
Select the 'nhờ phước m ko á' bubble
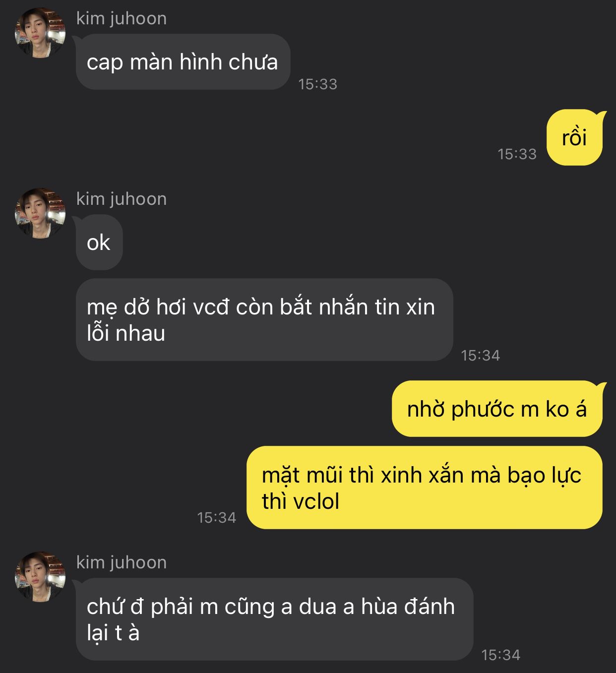pos(497,409)
